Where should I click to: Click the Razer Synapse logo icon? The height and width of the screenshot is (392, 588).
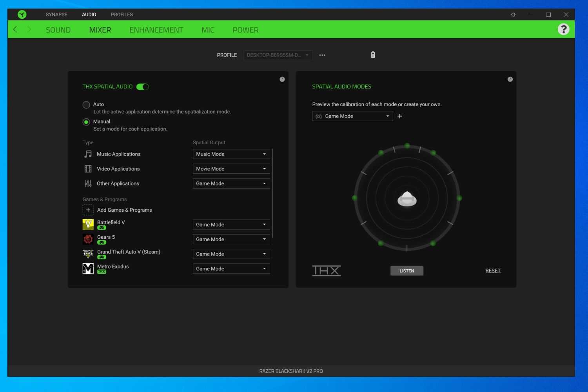22,15
